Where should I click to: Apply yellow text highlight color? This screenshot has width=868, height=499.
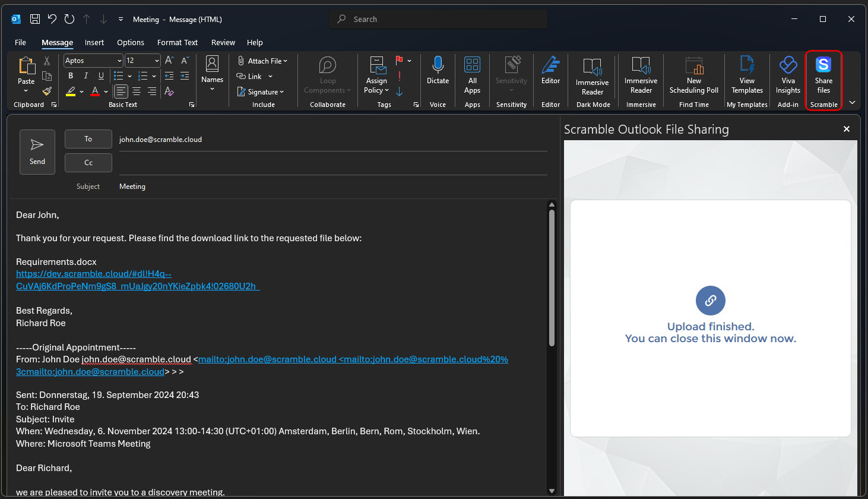pos(71,92)
